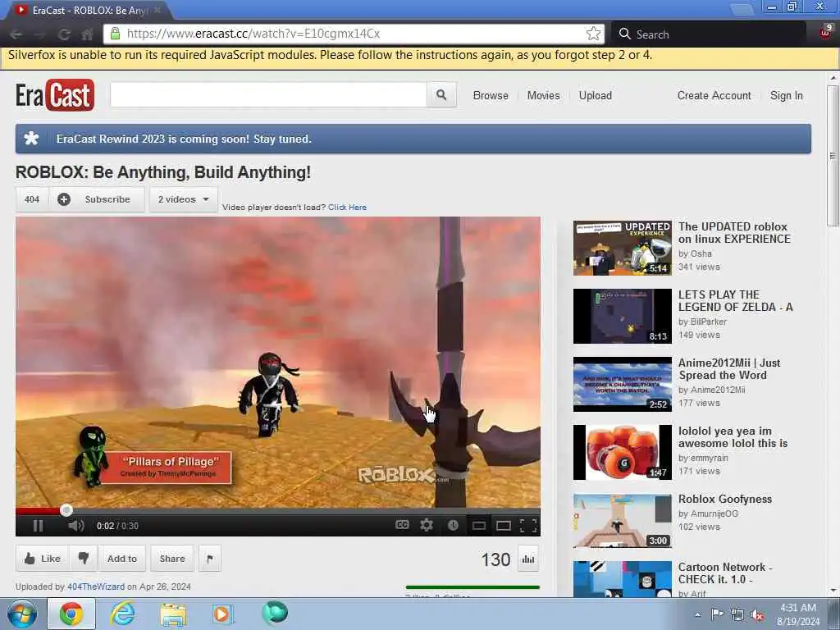The width and height of the screenshot is (840, 630).
Task: Expand the 2 videos dropdown
Action: tap(184, 199)
